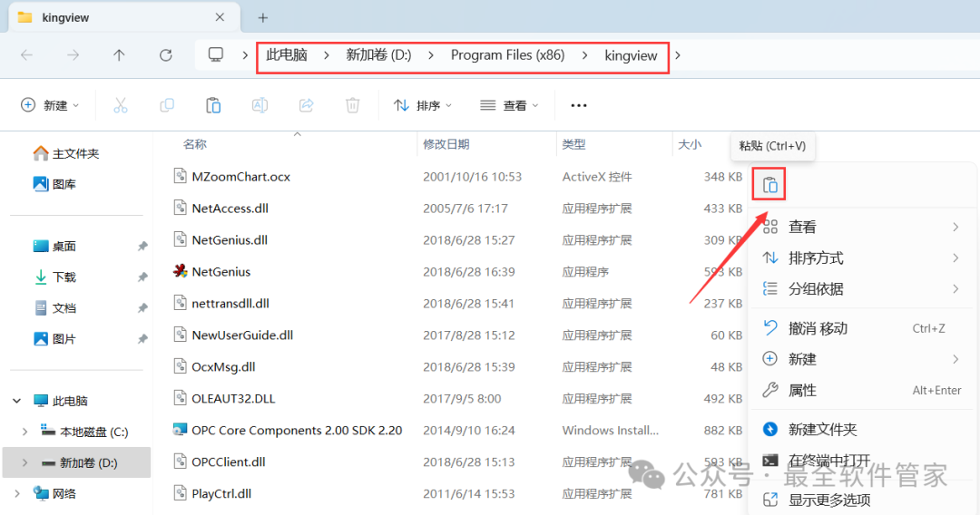Click the OPC Core Components installer icon
The height and width of the screenshot is (515, 980).
pos(180,430)
